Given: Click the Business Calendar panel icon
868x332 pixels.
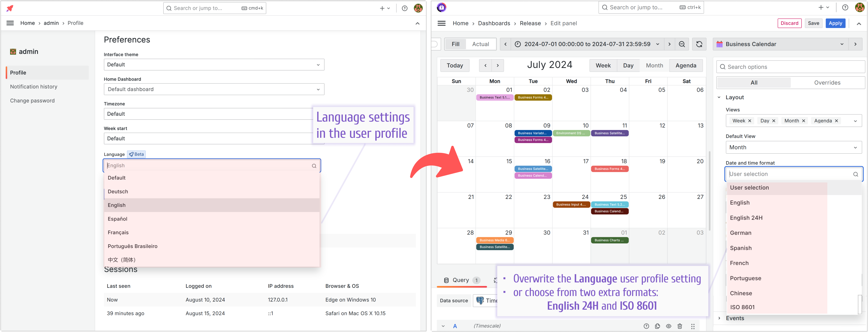Looking at the screenshot, I should pos(720,44).
